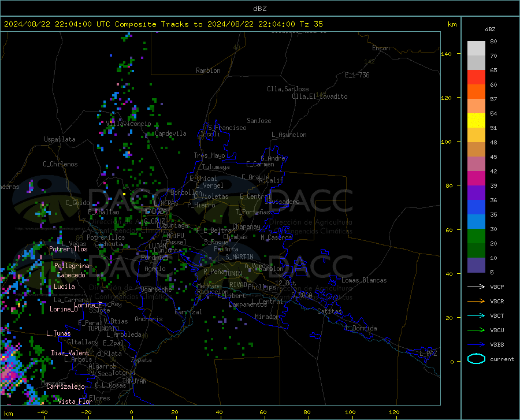The width and height of the screenshot is (520, 420).
Task: Click the TUNUYAN map label
Action: pyautogui.click(x=134, y=381)
